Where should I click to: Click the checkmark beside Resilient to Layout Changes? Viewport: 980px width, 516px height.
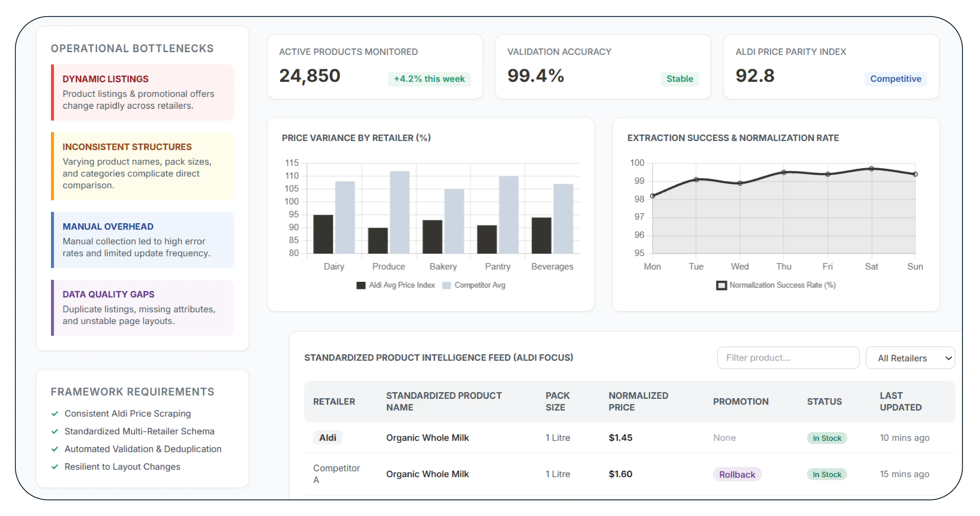click(55, 467)
